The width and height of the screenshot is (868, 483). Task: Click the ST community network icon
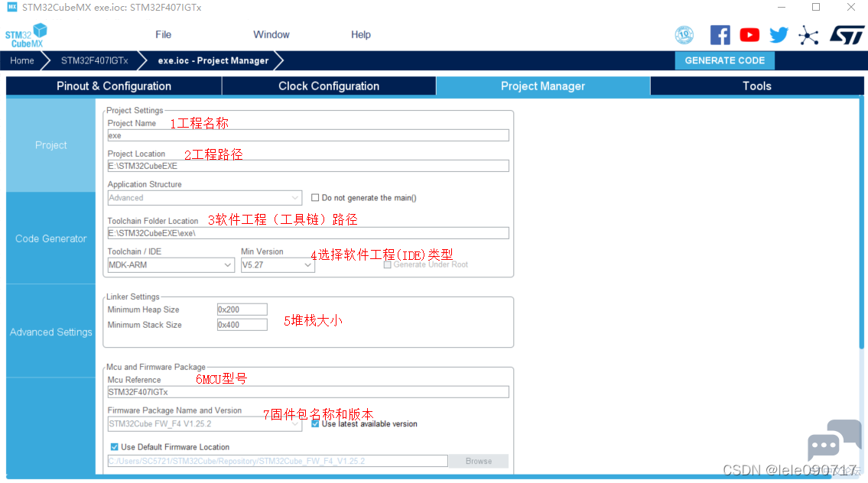pos(808,35)
